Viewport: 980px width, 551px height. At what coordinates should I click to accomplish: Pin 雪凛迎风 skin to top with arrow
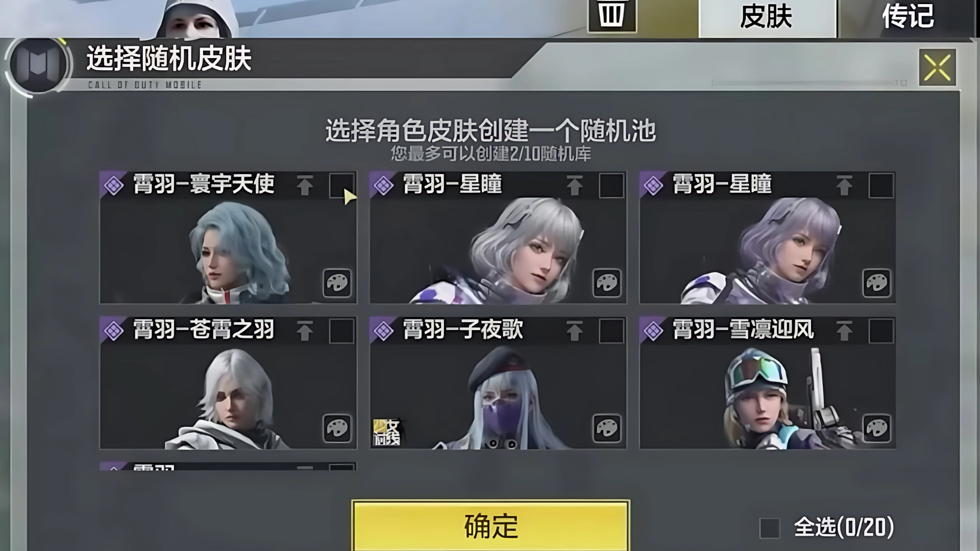844,331
